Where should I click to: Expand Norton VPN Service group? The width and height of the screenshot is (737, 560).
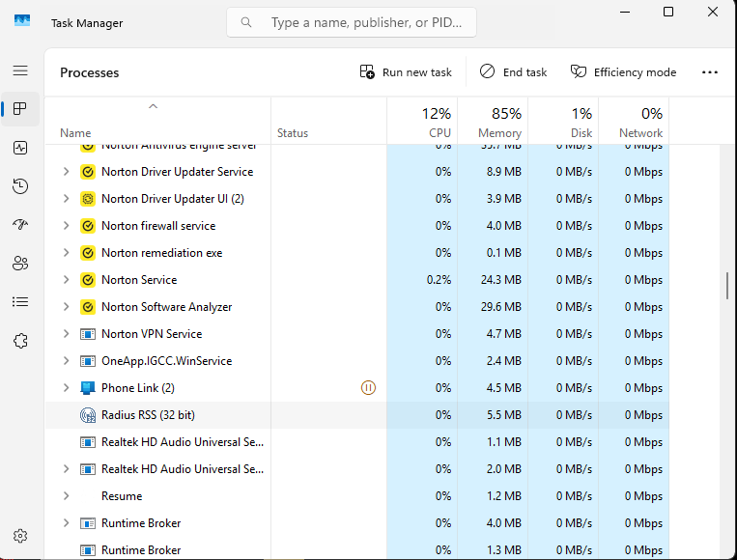pos(67,333)
